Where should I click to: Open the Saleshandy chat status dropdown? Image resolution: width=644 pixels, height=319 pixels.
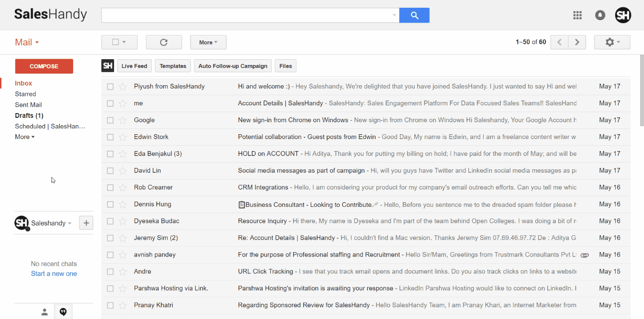pos(70,223)
